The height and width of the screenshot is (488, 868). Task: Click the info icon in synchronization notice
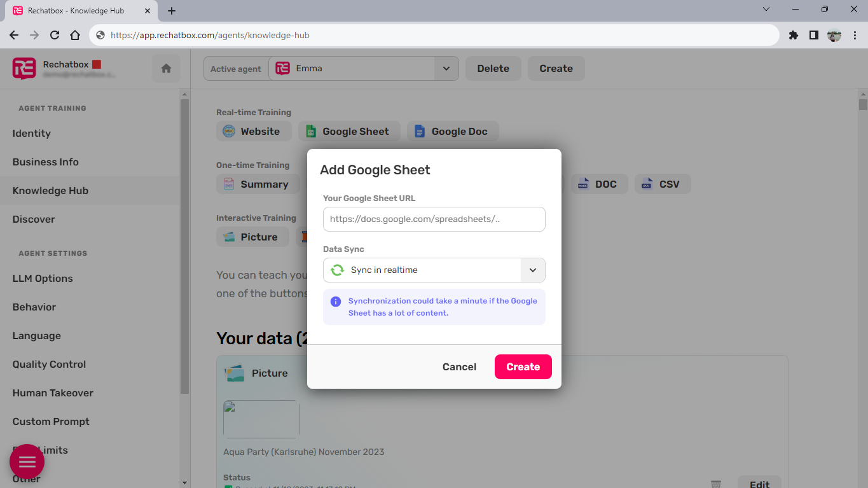[336, 302]
